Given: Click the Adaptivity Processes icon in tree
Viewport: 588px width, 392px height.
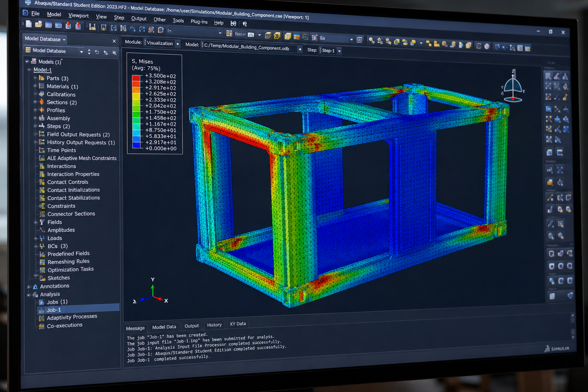Looking at the screenshot, I should coord(42,318).
